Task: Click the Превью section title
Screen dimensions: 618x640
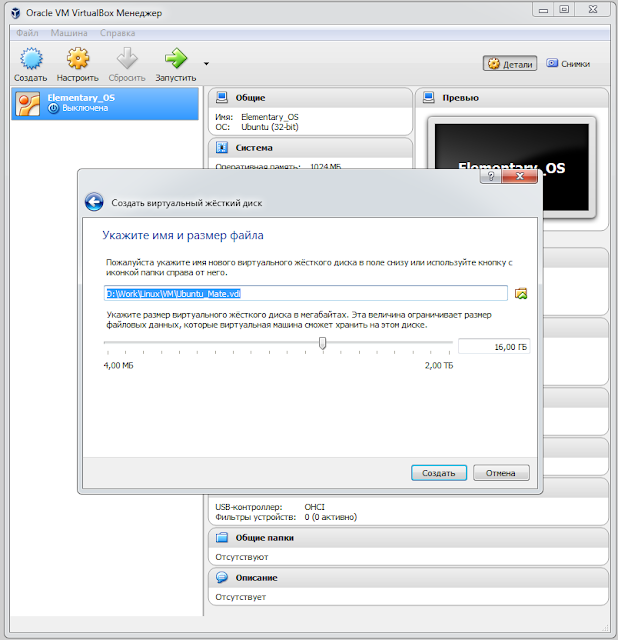Action: coord(460,98)
